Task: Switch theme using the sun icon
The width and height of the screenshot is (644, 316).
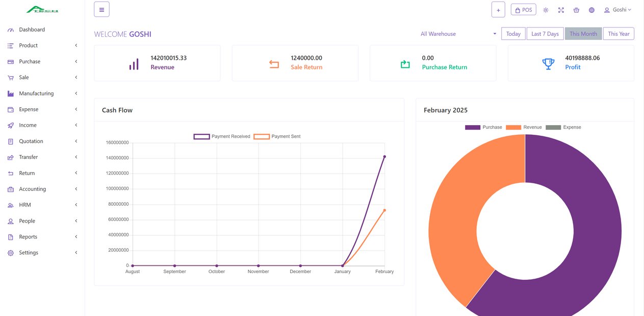Action: coord(546,10)
